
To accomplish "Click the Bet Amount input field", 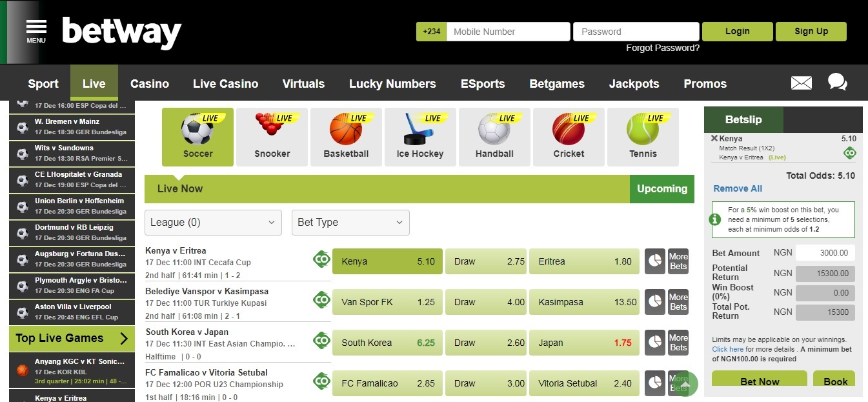I will click(825, 253).
